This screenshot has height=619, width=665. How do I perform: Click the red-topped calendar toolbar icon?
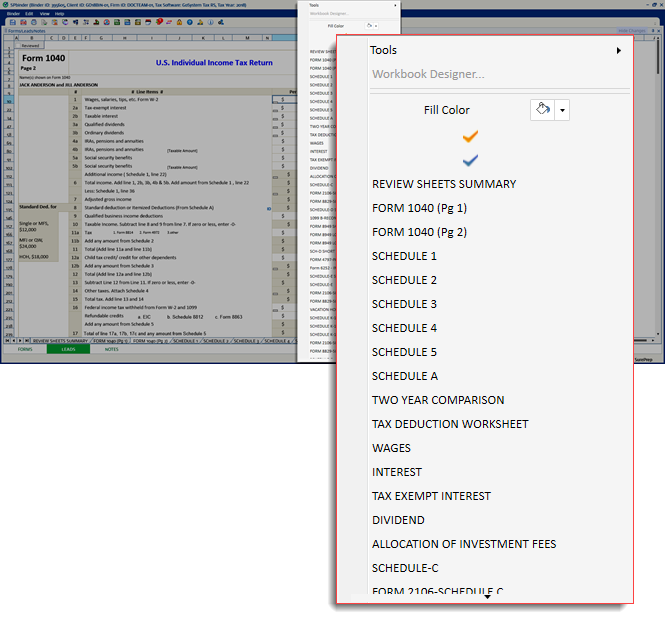pyautogui.click(x=148, y=22)
